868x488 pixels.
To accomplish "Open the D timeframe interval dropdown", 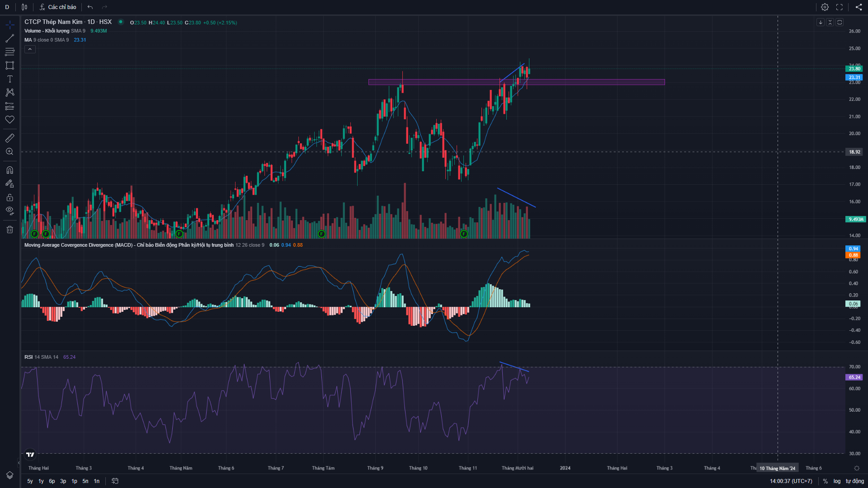I will tap(7, 7).
